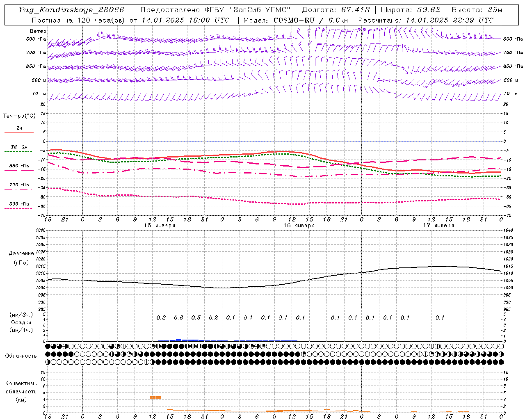This screenshot has width=525, height=420.
Task: Click the Облачность cloud cover label
Action: pos(21,356)
